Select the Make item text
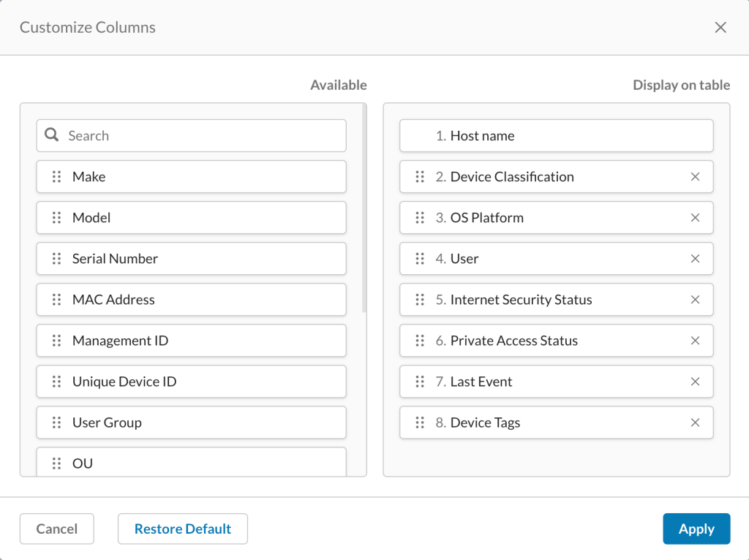 tap(89, 177)
